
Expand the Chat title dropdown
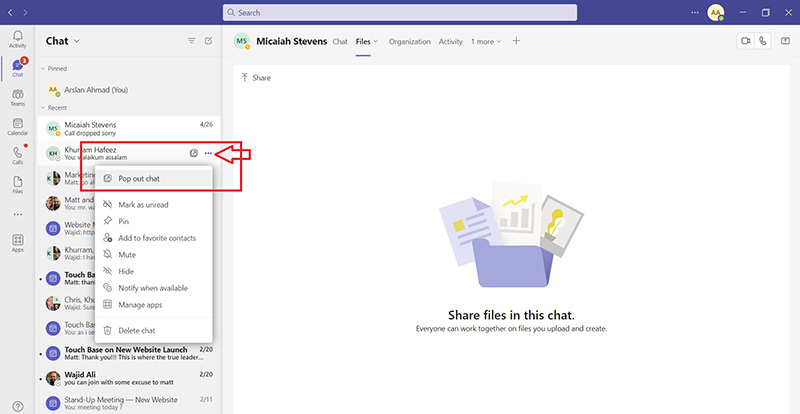coord(77,41)
